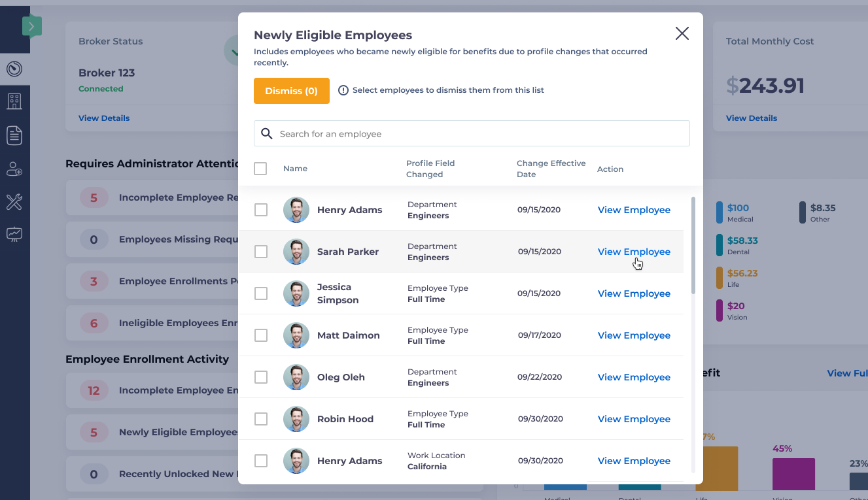Tick the select-all checkbox in table header
Viewport: 868px width, 500px height.
pos(260,169)
